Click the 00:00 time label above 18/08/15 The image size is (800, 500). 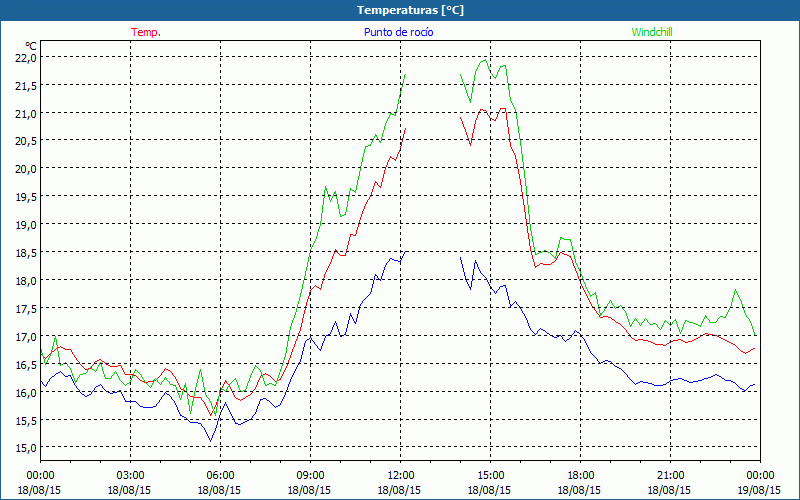pos(40,476)
